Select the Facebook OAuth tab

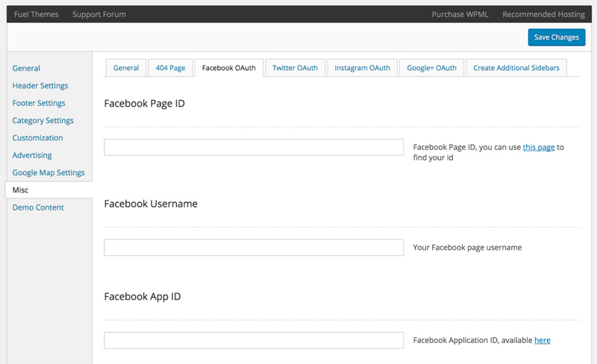tap(229, 68)
